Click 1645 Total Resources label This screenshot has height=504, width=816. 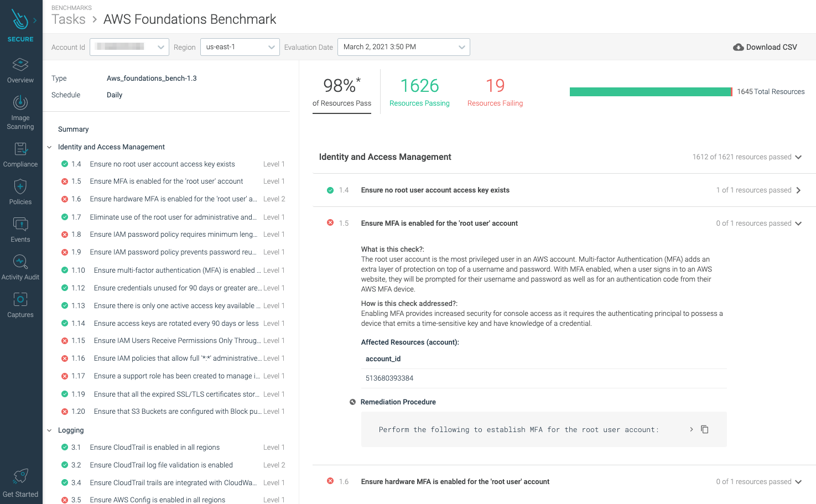[771, 92]
